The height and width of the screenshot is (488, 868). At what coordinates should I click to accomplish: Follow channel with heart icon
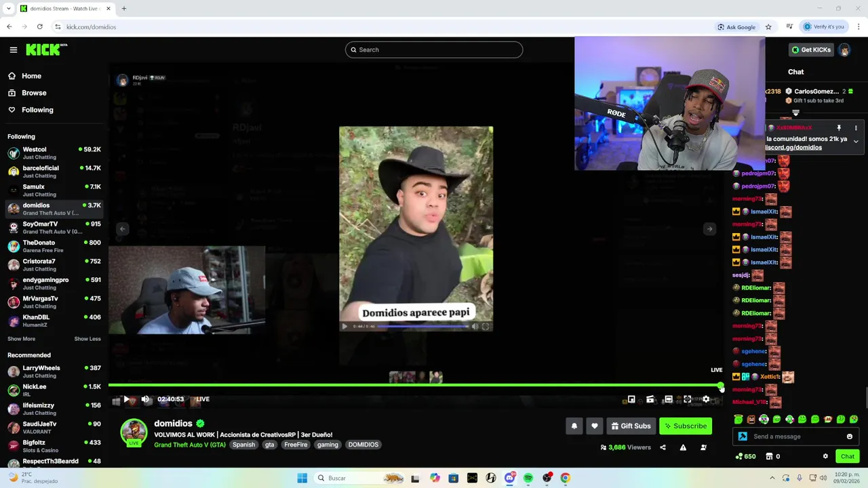coord(595,426)
